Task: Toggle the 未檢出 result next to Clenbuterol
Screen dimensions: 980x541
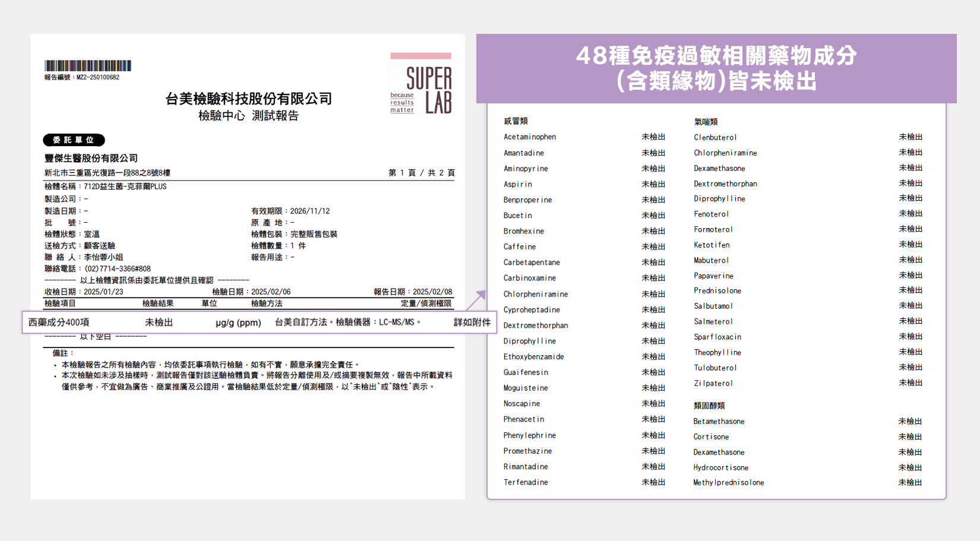Action: click(x=910, y=137)
